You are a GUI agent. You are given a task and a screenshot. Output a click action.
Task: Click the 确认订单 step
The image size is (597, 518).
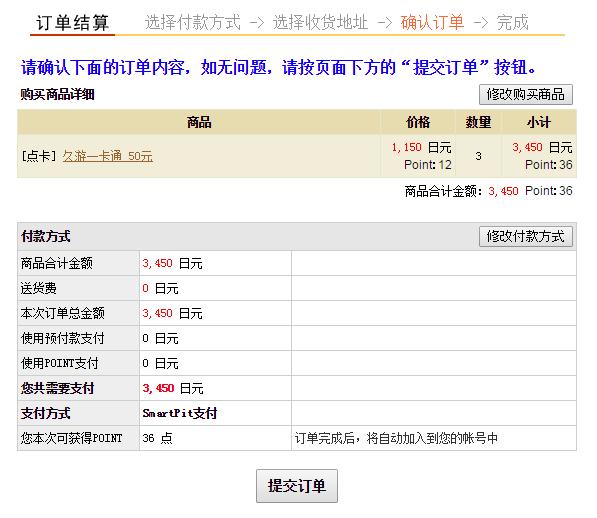433,22
